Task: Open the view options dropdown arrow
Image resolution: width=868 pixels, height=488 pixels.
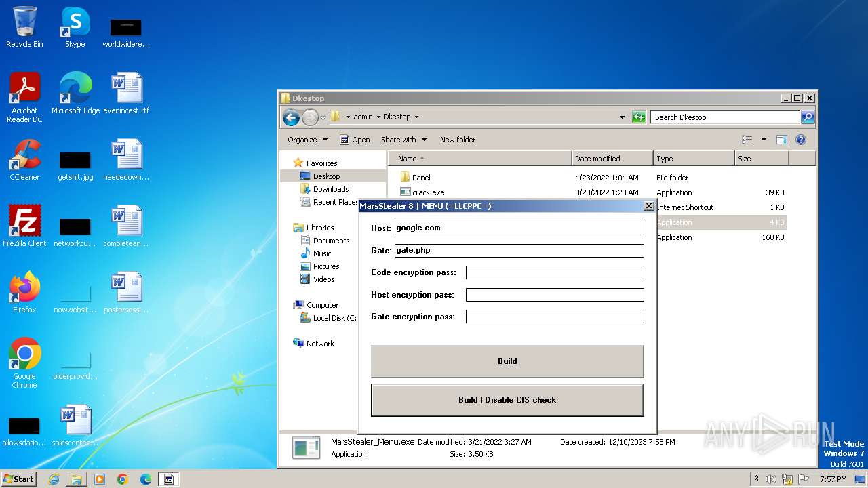Action: [764, 140]
